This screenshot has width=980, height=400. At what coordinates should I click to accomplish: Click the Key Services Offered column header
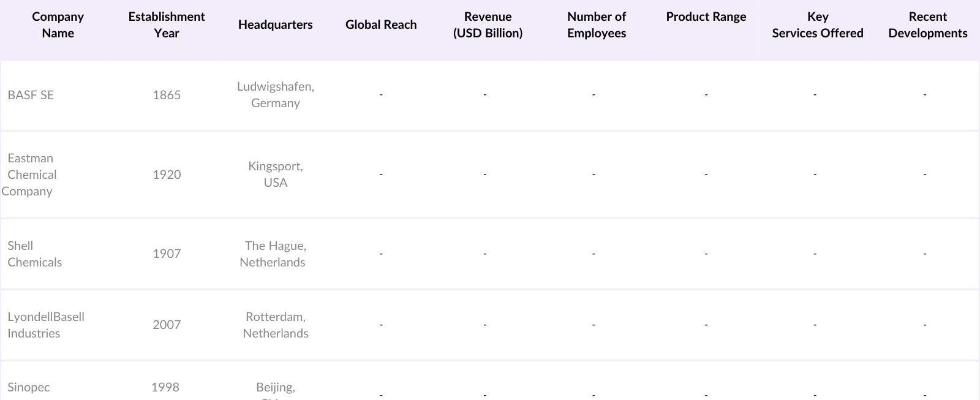tap(818, 25)
